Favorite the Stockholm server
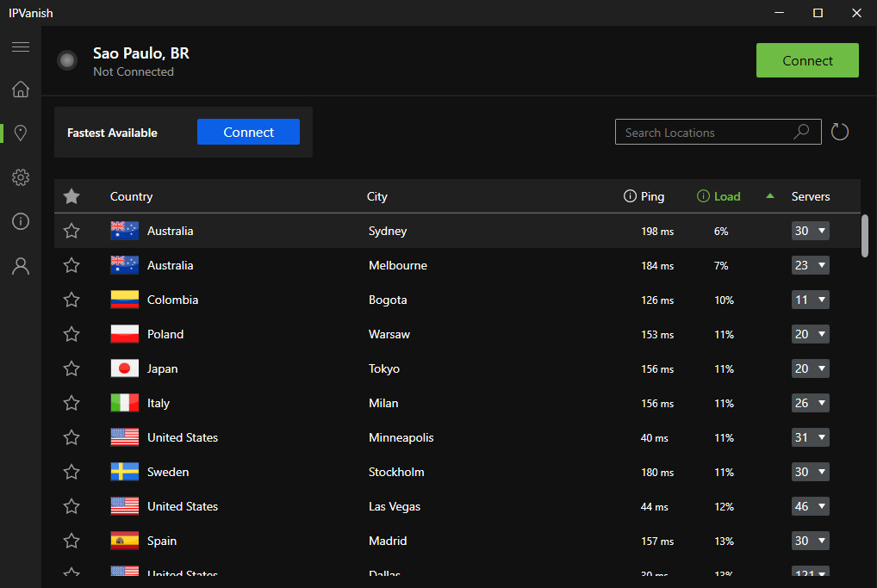The image size is (877, 588). (72, 472)
